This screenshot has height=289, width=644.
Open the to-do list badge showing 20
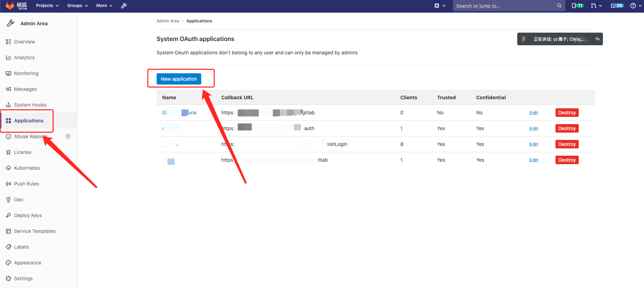[617, 6]
